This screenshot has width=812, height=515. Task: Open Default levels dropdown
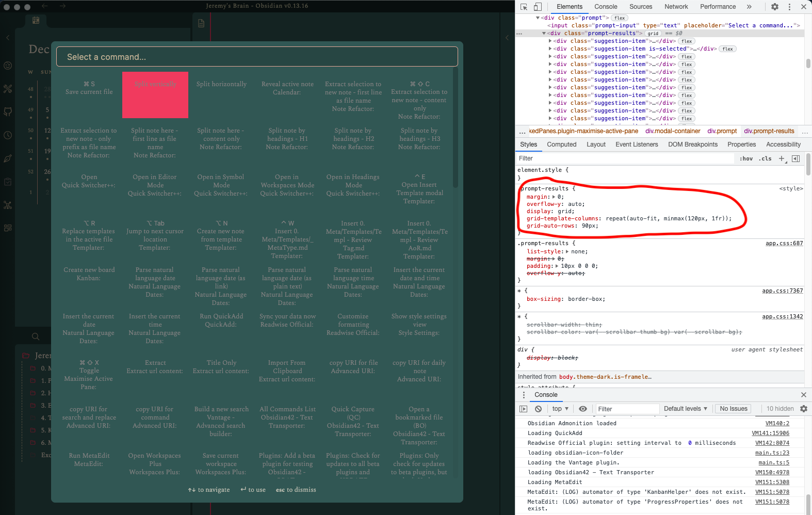point(686,409)
